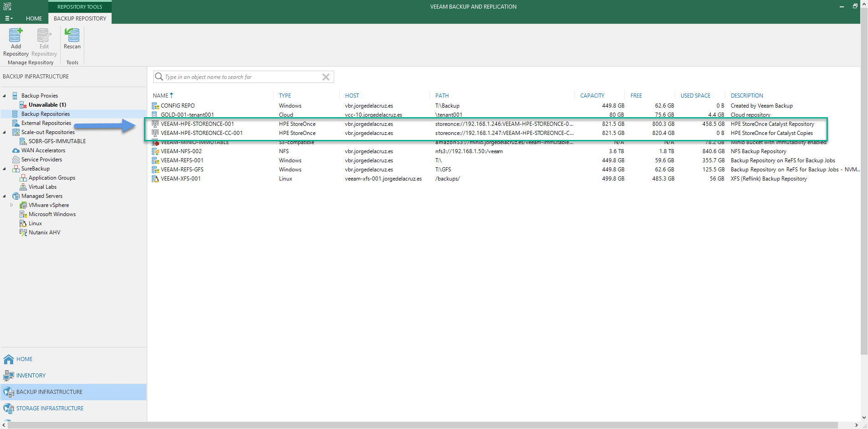
Task: Select the CONFIG REPO repository row
Action: (505, 106)
